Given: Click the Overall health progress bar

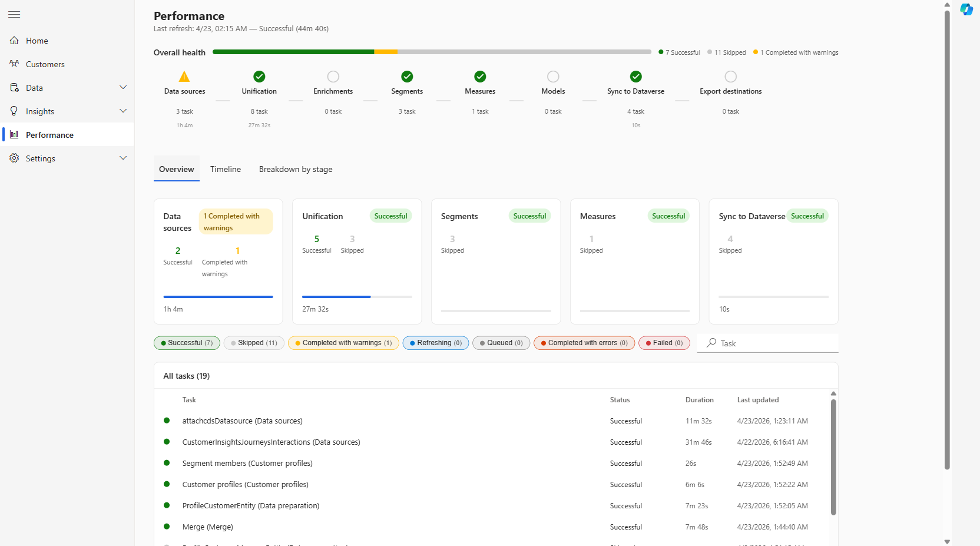Looking at the screenshot, I should click(432, 52).
